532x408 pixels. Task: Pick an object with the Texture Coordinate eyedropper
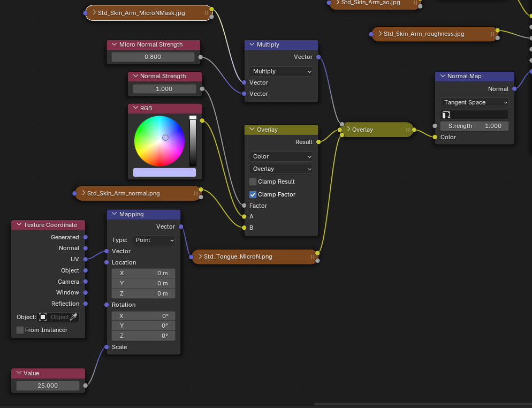[73, 317]
